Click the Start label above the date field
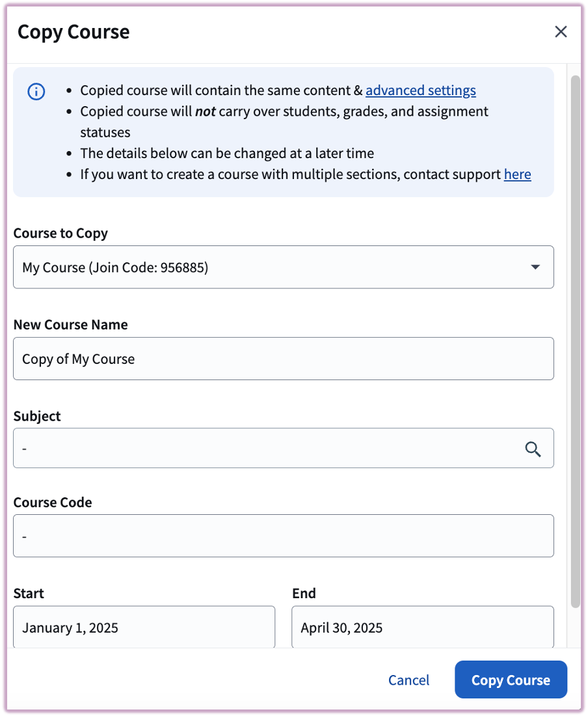The image size is (588, 716). (x=29, y=593)
